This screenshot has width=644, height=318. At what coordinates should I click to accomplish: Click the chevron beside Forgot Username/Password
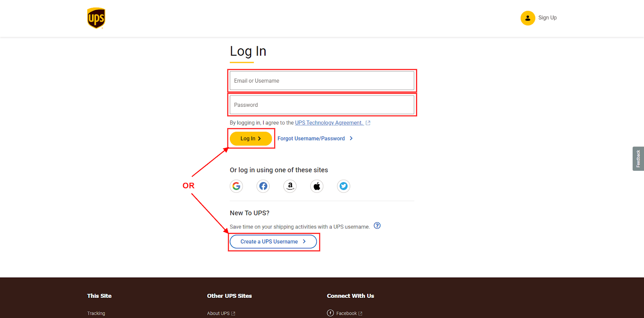coord(351,138)
